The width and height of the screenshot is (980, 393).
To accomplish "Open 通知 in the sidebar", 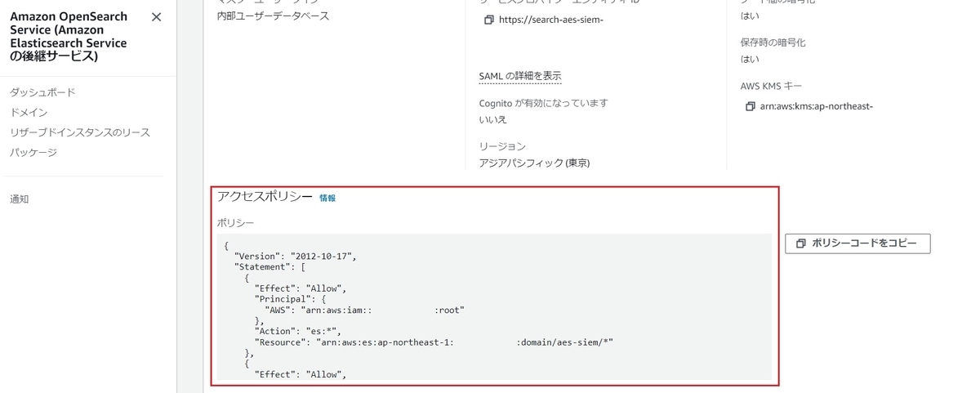I will [x=20, y=199].
